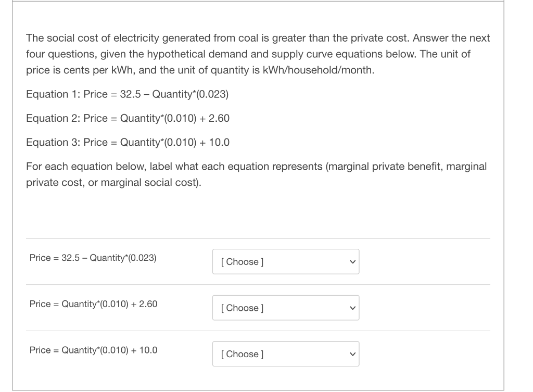This screenshot has width=533, height=392.
Task: Click the row label 'Price = Quantity*(0.010) + 2.60'
Action: 93,304
